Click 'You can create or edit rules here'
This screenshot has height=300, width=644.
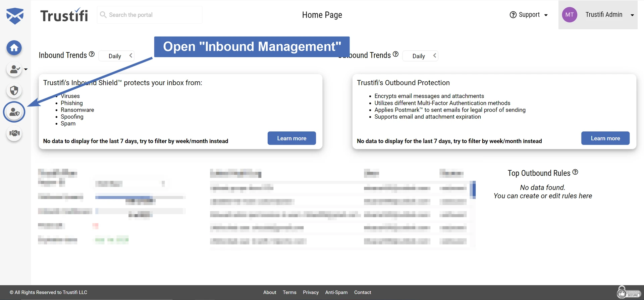pos(543,196)
